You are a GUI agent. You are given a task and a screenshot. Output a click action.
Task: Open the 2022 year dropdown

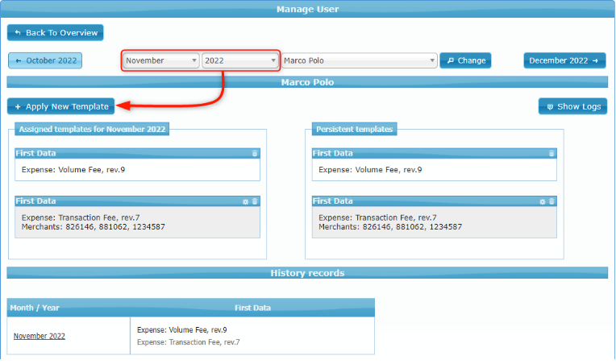point(240,60)
